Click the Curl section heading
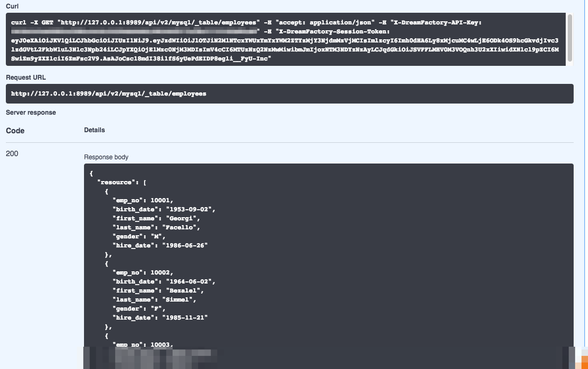The height and width of the screenshot is (369, 588). pyautogui.click(x=11, y=6)
